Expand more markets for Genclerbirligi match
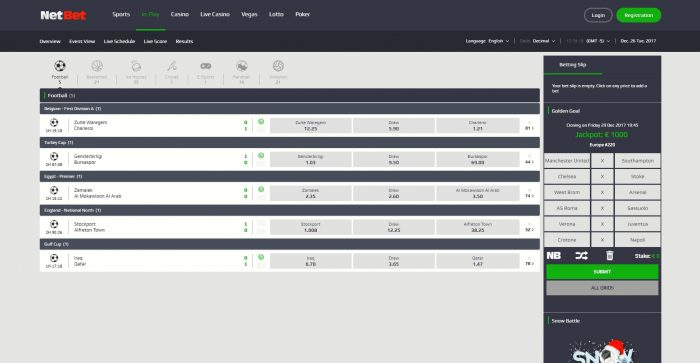Image resolution: width=700 pixels, height=363 pixels. point(529,162)
